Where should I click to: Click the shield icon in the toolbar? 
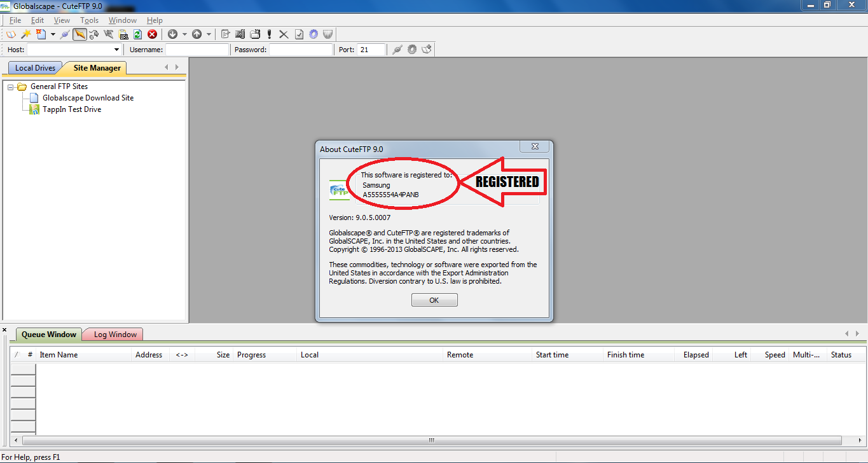pos(328,34)
